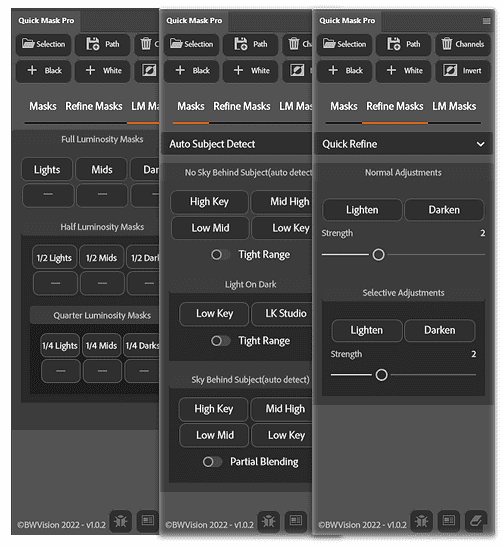Select Refine Masks tab in Auto Subject Detect panel
503x547 pixels.
pyautogui.click(x=242, y=106)
